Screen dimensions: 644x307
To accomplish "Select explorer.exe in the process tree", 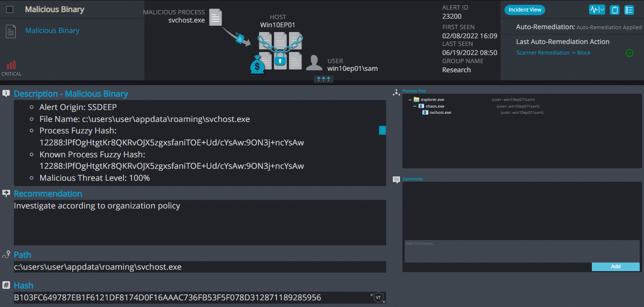I will tap(433, 99).
